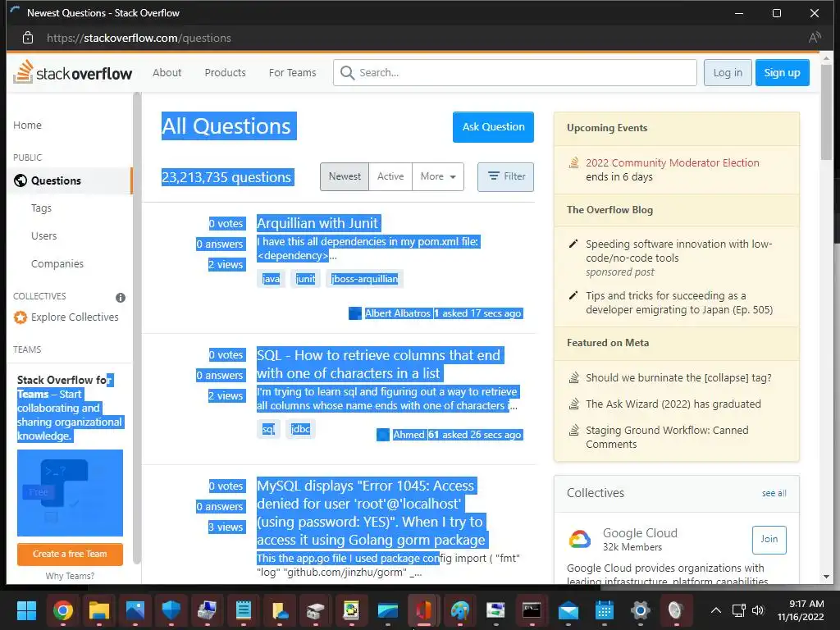Open the About menu
This screenshot has height=630, width=840.
tap(167, 73)
